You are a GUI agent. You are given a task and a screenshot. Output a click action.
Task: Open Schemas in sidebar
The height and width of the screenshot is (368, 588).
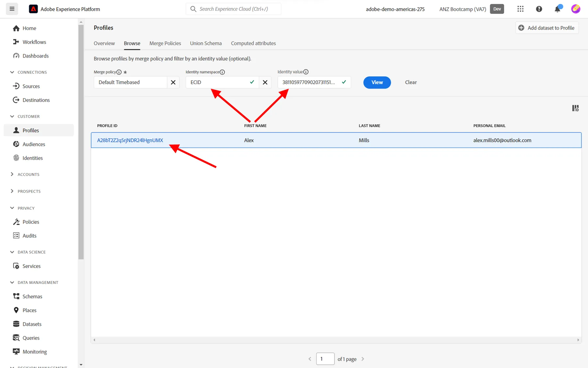pos(32,296)
